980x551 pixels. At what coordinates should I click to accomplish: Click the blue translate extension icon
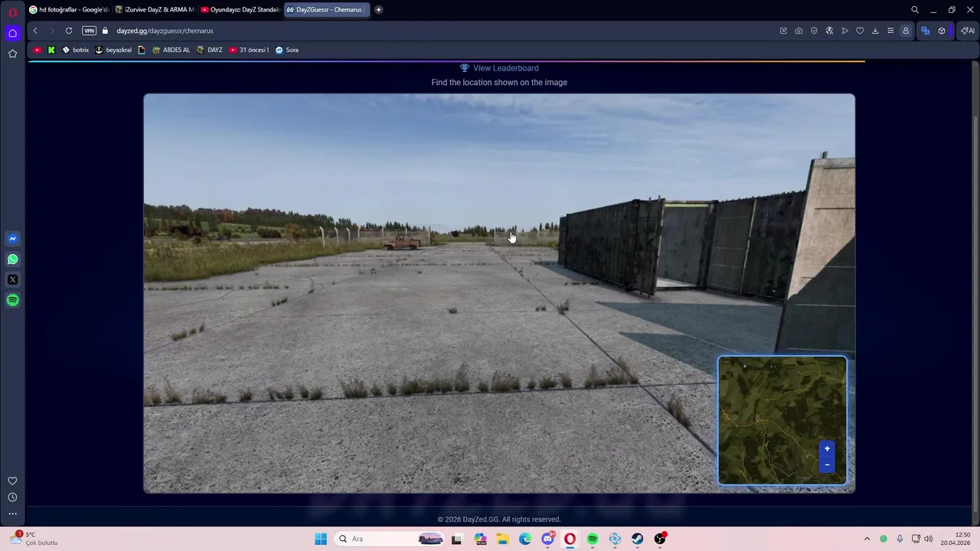[925, 31]
